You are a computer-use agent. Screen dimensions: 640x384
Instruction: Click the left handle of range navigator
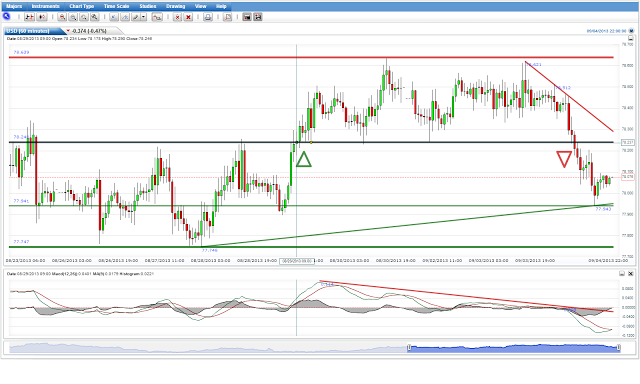pos(409,348)
